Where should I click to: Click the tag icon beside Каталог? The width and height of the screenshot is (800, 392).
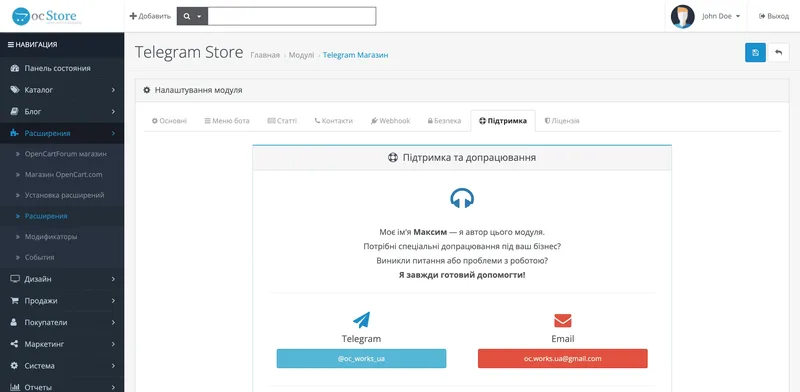[x=14, y=90]
